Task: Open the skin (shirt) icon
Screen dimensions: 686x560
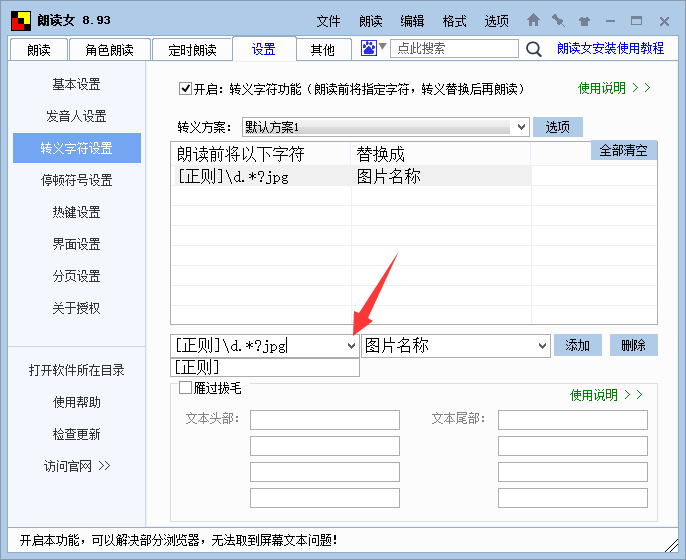Action: click(x=584, y=21)
